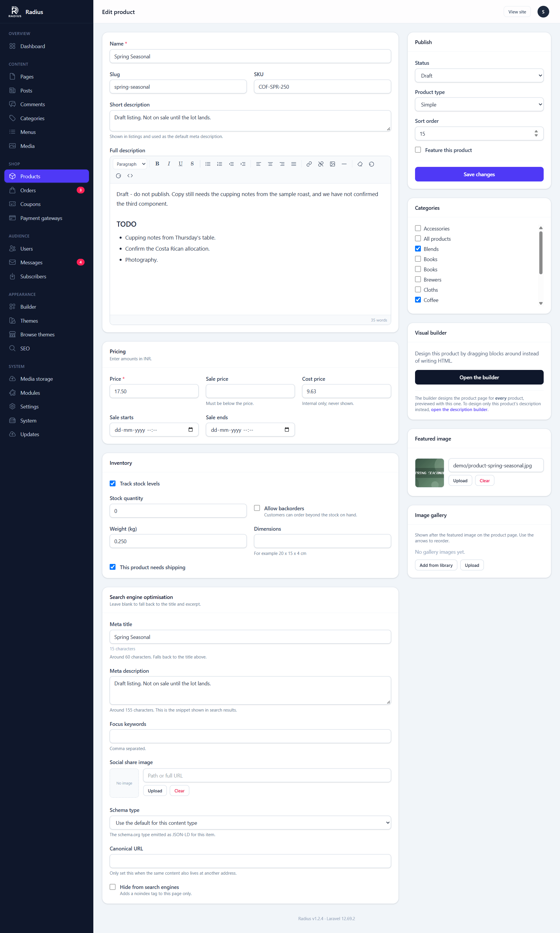This screenshot has height=933, width=560.
Task: Go to Dashboard in the sidebar
Action: 46,46
